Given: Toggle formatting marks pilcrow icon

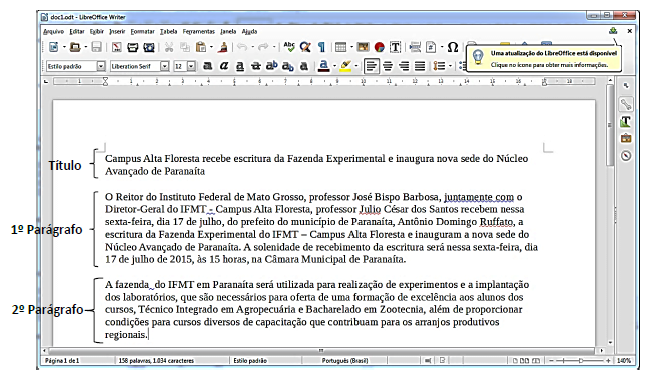Looking at the screenshot, I should point(321,47).
